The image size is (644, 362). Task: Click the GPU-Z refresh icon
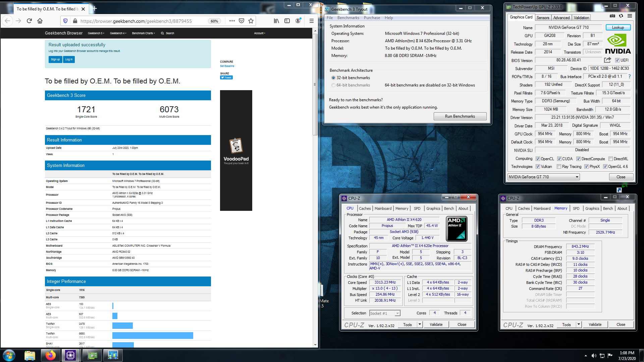tap(621, 16)
